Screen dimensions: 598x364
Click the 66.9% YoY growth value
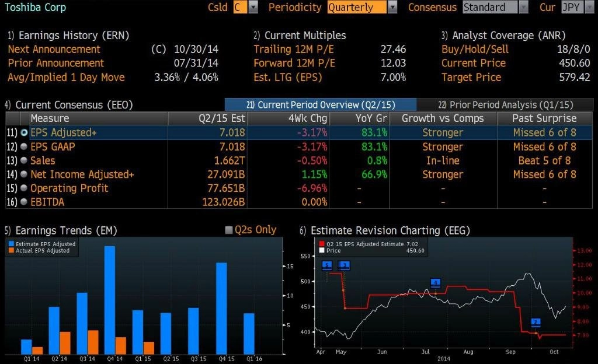point(374,174)
